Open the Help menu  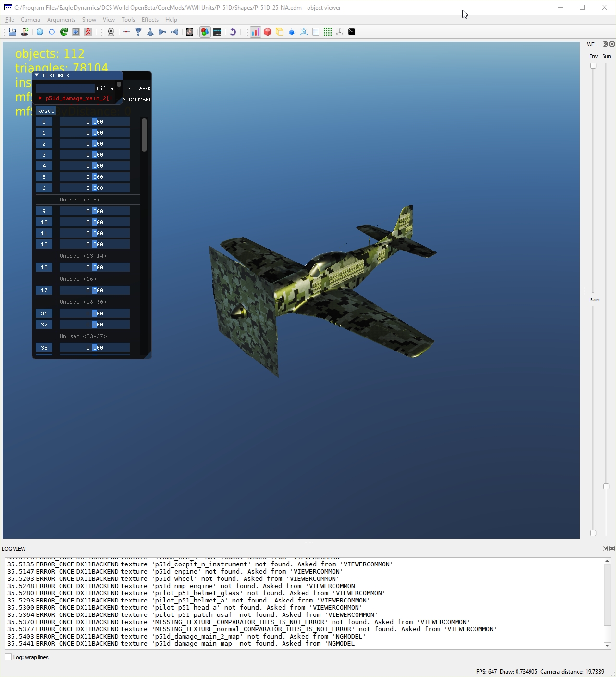click(x=171, y=20)
